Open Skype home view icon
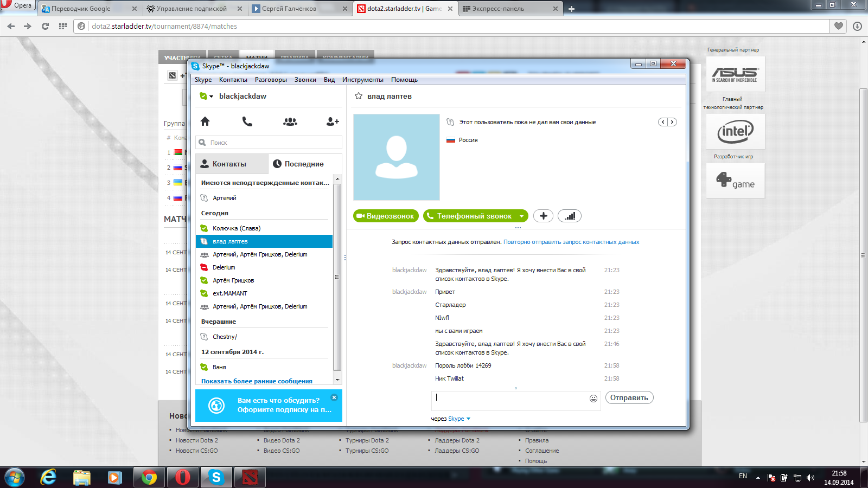868x488 pixels. (x=205, y=121)
